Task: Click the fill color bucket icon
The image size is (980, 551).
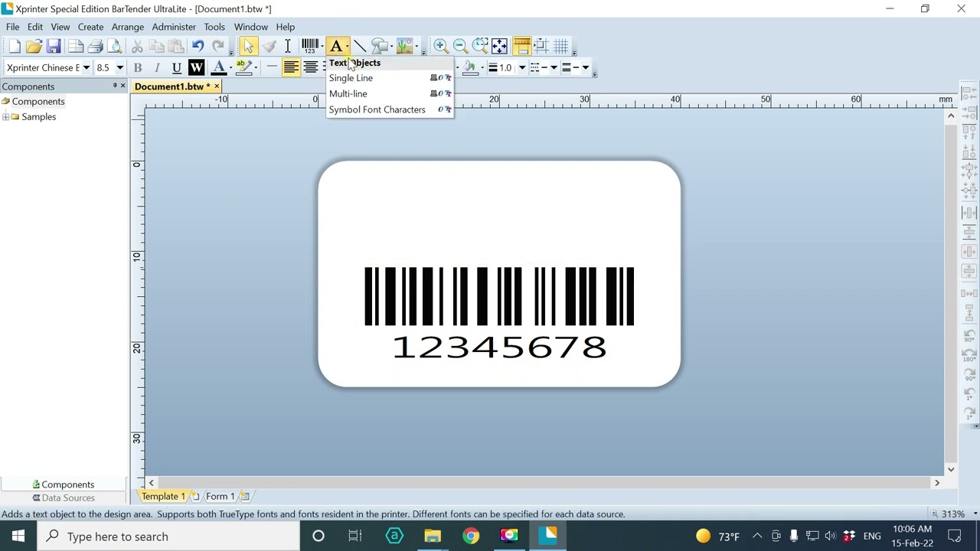Action: pyautogui.click(x=470, y=67)
